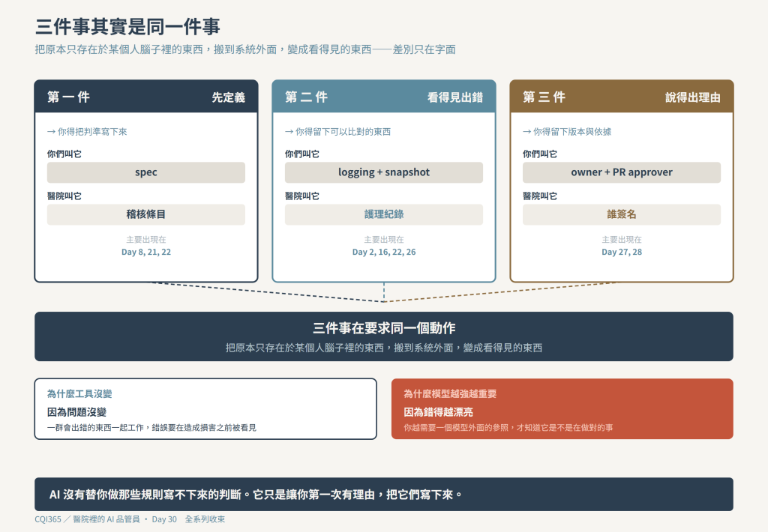This screenshot has height=532, width=768.
Task: Click the banner subtitle 搬到系統外面，變成看得見的東西
Action: pyautogui.click(x=468, y=348)
